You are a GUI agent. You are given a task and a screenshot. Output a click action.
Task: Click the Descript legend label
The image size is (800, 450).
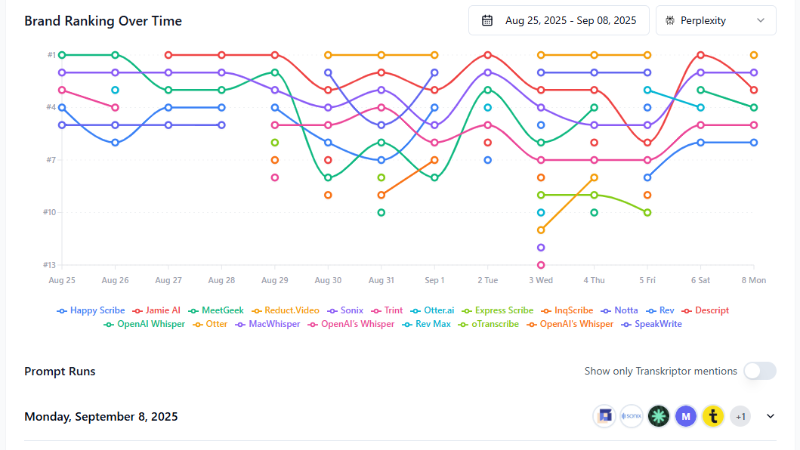pos(711,311)
